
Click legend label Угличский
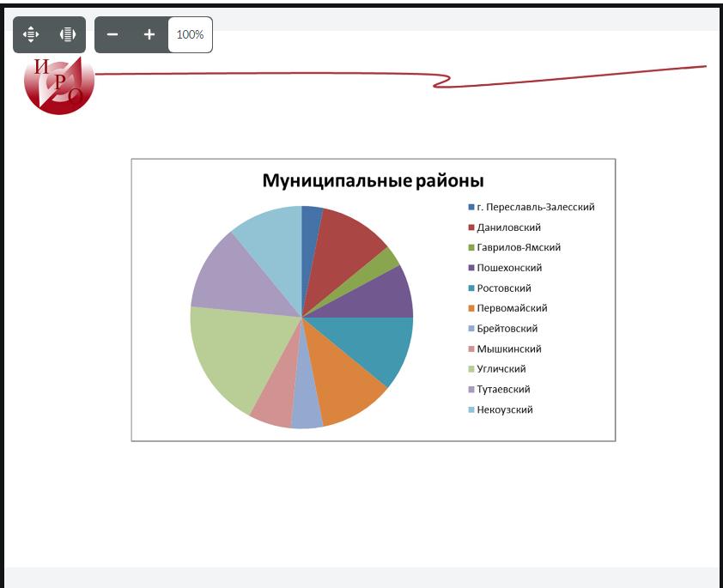501,368
